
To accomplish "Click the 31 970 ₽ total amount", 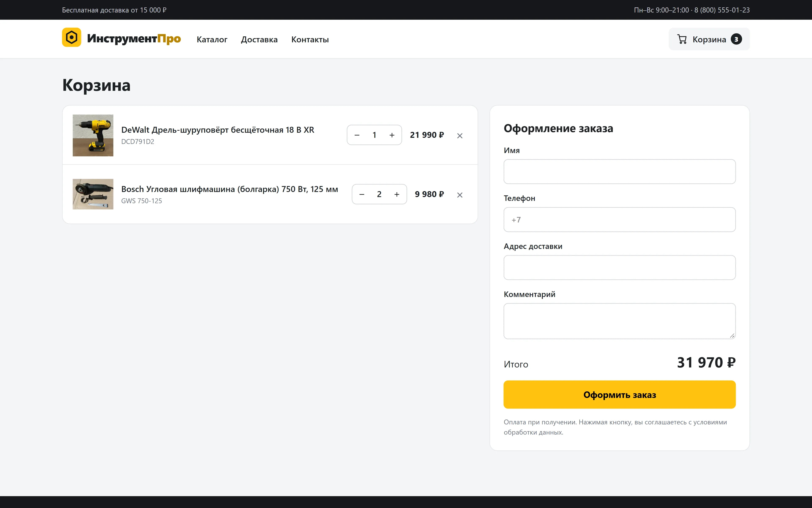I will coord(706,363).
